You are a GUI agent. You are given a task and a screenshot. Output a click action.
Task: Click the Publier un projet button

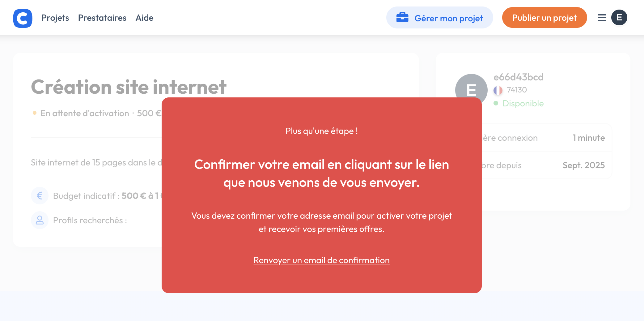(544, 18)
